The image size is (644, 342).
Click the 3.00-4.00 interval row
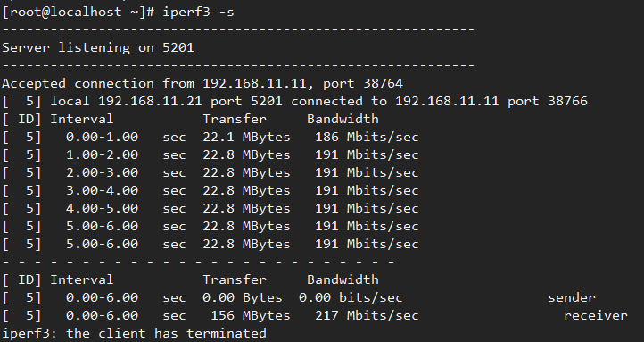click(211, 191)
